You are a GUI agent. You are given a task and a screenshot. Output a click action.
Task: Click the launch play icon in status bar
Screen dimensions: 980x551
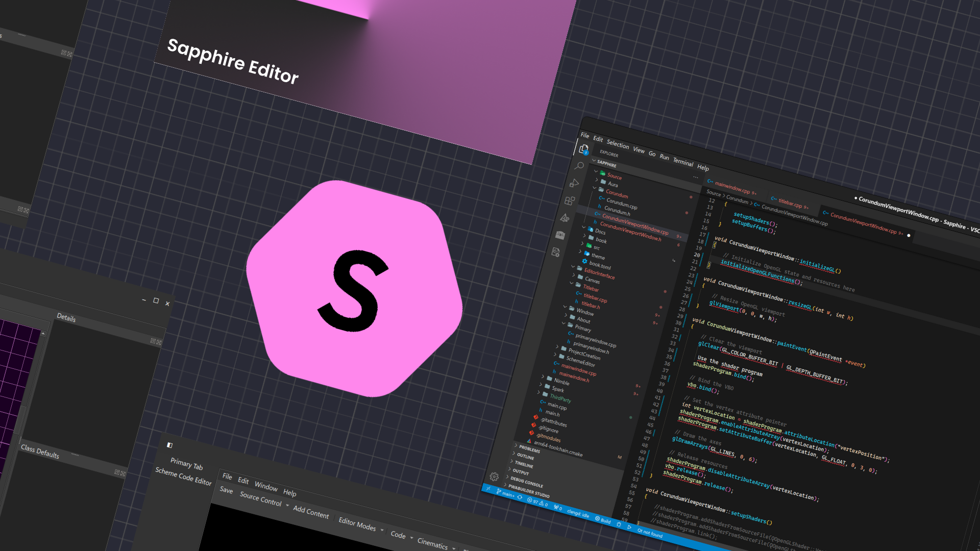pyautogui.click(x=629, y=527)
